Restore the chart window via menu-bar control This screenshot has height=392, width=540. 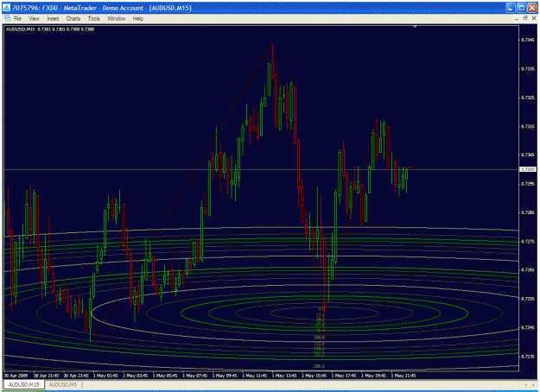pos(525,19)
